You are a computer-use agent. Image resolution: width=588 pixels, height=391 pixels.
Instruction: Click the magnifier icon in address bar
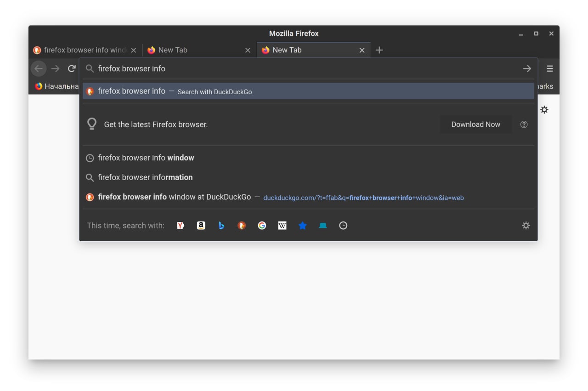point(90,68)
